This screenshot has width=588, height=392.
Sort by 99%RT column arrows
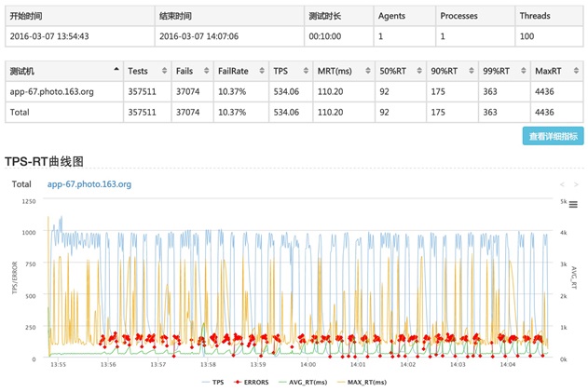(x=524, y=71)
